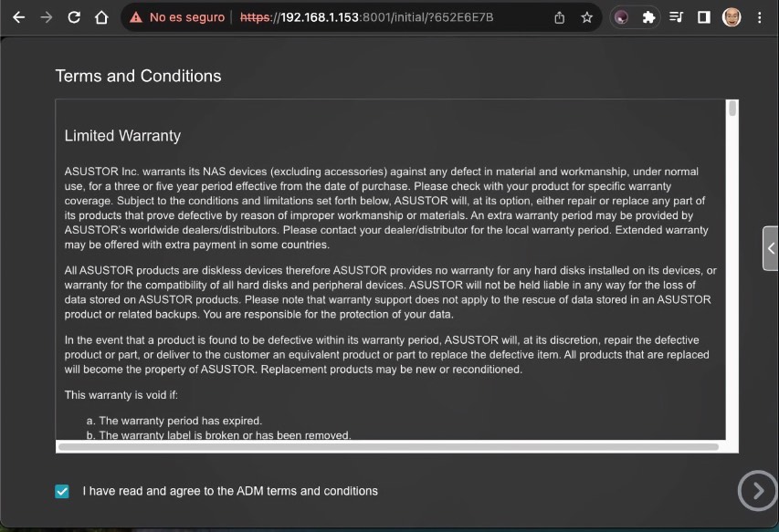Click 'a. The warranty period has expired.'

pyautogui.click(x=174, y=421)
